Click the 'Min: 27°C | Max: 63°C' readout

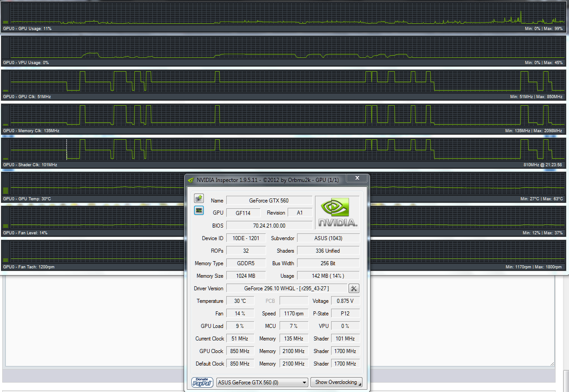(542, 199)
